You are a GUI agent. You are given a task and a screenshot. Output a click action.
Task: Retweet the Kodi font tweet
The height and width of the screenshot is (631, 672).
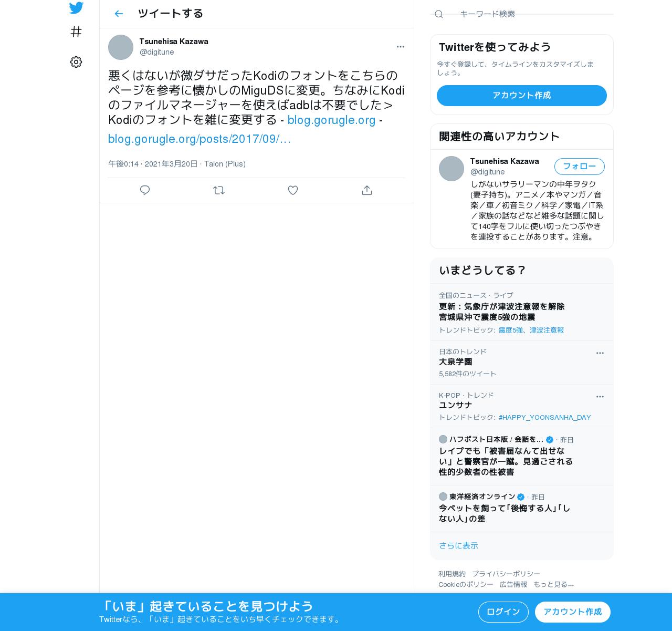(219, 190)
